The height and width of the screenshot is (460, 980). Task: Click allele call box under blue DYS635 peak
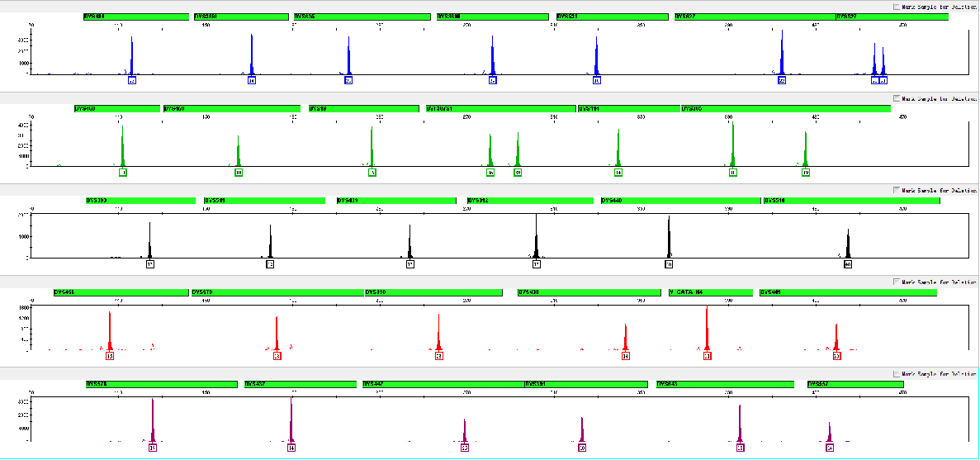348,81
